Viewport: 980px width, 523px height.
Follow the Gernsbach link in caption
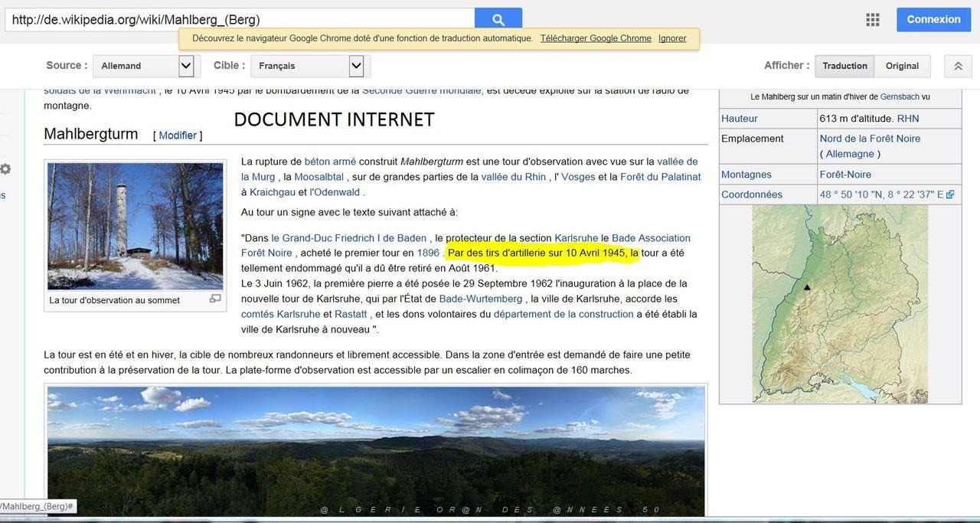click(900, 97)
